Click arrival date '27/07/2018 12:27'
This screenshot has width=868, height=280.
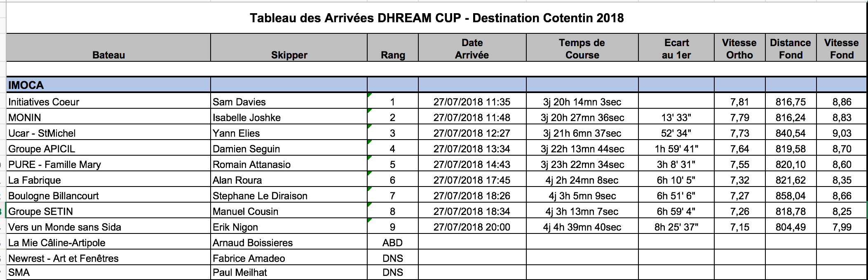pyautogui.click(x=472, y=133)
